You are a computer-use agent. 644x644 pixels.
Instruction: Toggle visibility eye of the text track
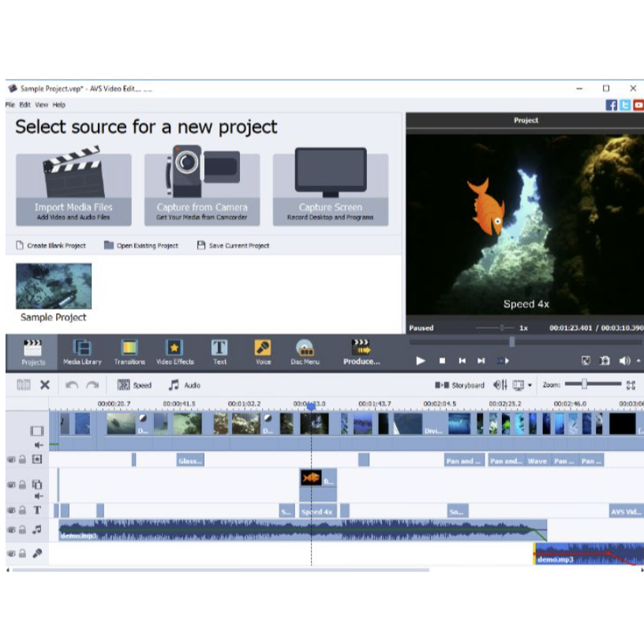pyautogui.click(x=11, y=511)
